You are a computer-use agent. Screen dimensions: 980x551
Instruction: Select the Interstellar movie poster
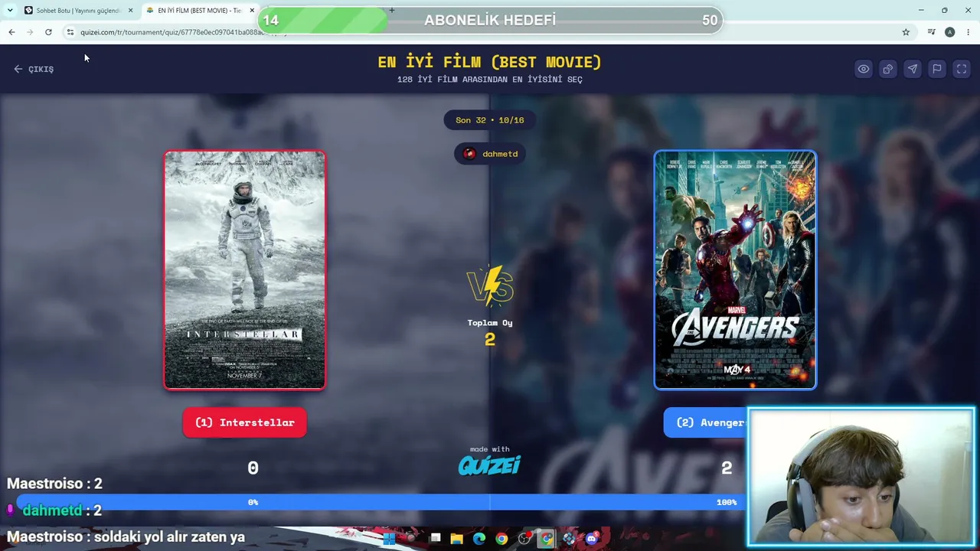(244, 270)
